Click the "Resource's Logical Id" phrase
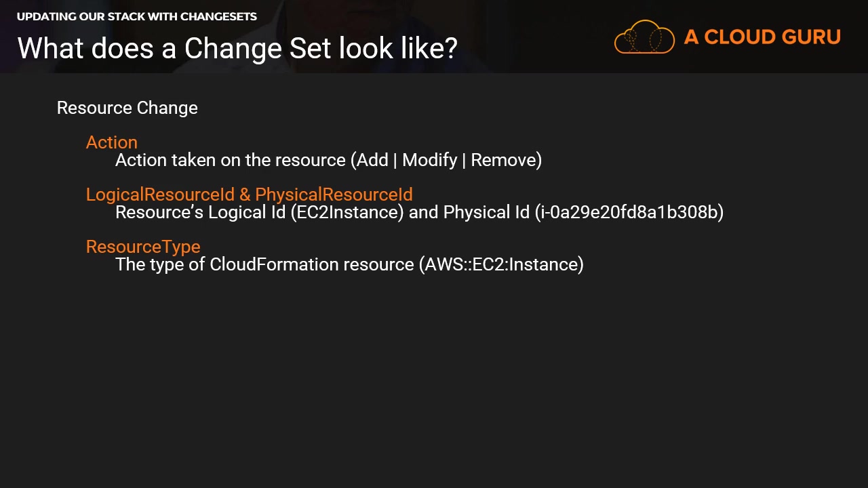This screenshot has height=488, width=868. coord(200,212)
